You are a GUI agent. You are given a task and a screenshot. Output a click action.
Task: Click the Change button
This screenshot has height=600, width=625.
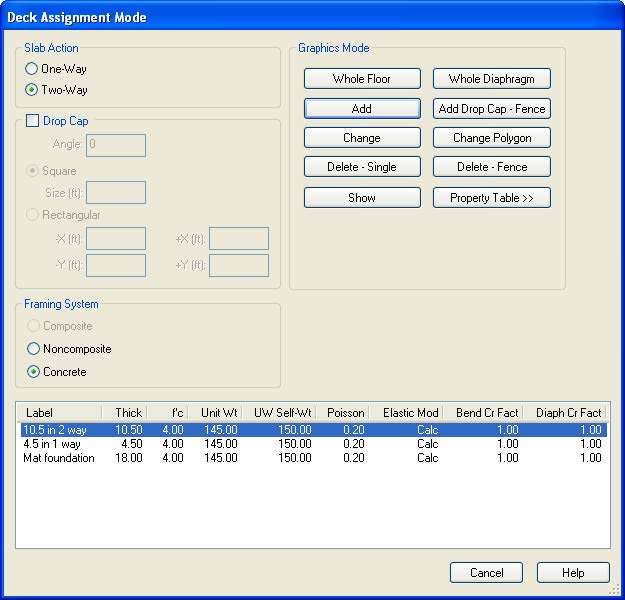(362, 138)
